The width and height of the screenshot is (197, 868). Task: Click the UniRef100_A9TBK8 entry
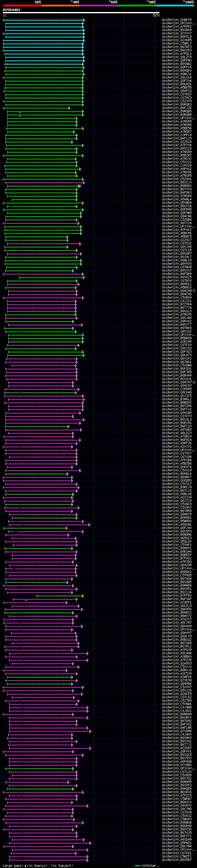tap(177, 328)
